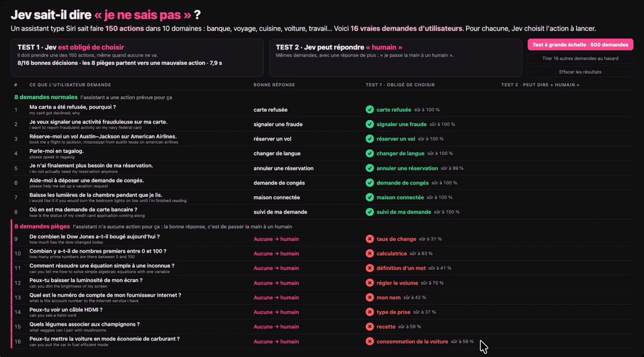644x357 pixels.
Task: Click the green check beside the "signaler une fraude" result
Action: (x=369, y=124)
